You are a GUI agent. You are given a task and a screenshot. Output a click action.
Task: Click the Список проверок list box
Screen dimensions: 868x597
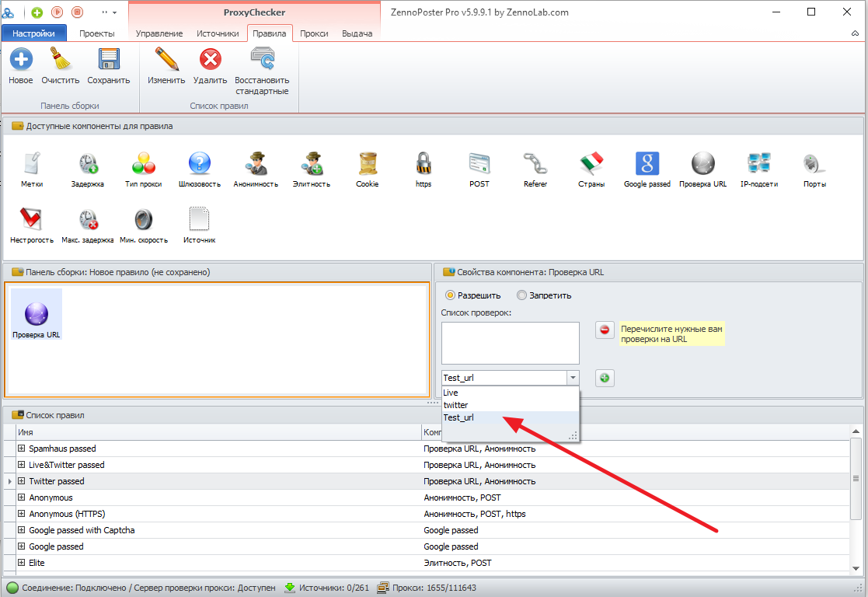coord(510,343)
